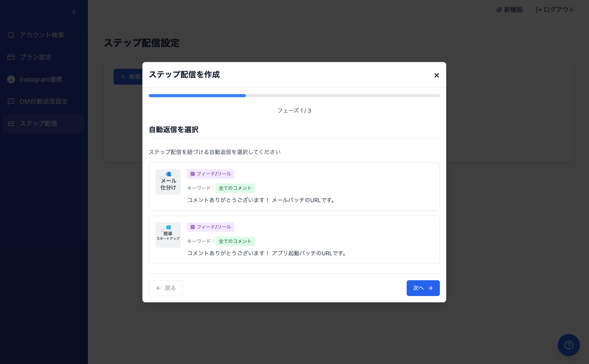Viewport: 589px width, 364px height.
Task: Click フィード/リール tag in メール card
Action: [211, 174]
